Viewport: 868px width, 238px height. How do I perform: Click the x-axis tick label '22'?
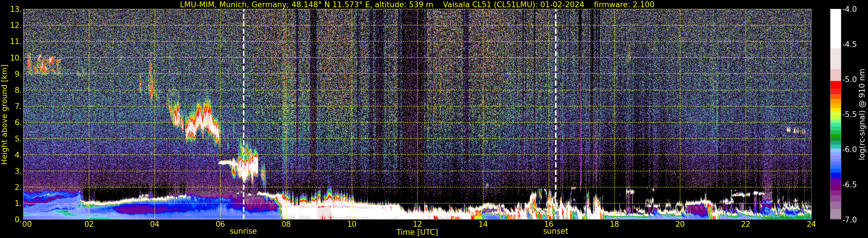[746, 224]
